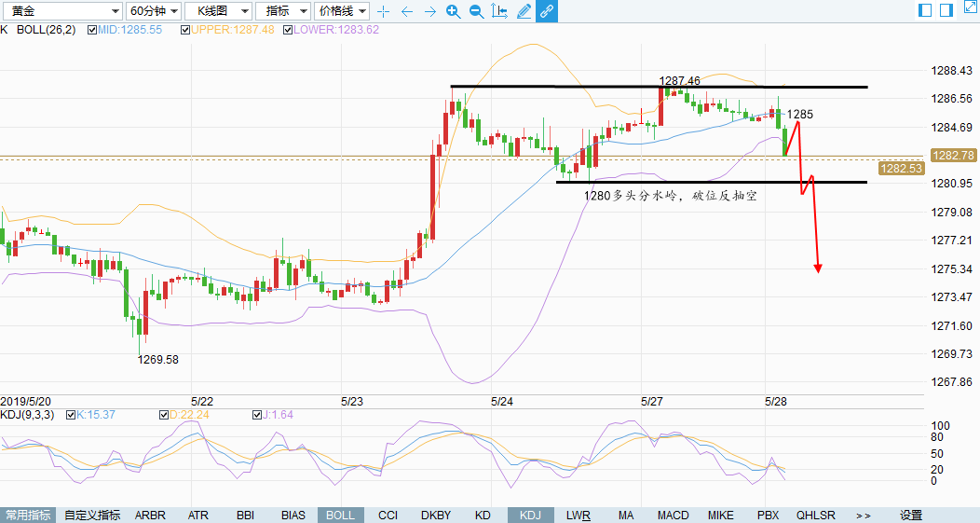Click the right arrow to scroll chart forward
The height and width of the screenshot is (523, 980).
(429, 11)
